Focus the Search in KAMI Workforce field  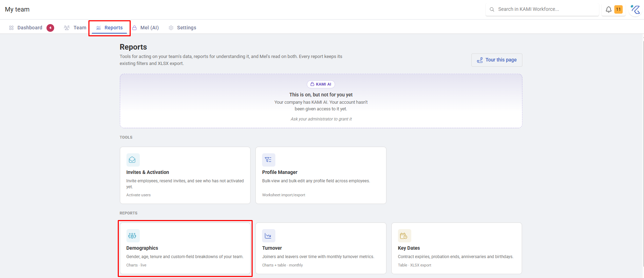[x=542, y=9]
